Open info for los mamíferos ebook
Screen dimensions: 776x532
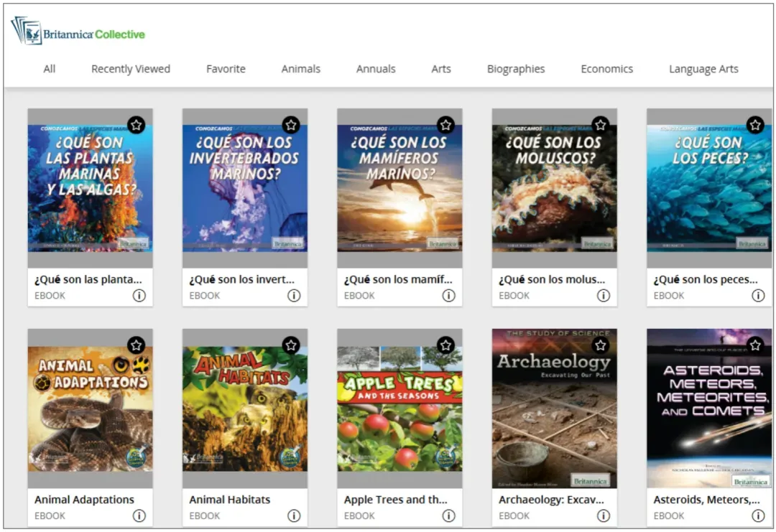tap(449, 296)
